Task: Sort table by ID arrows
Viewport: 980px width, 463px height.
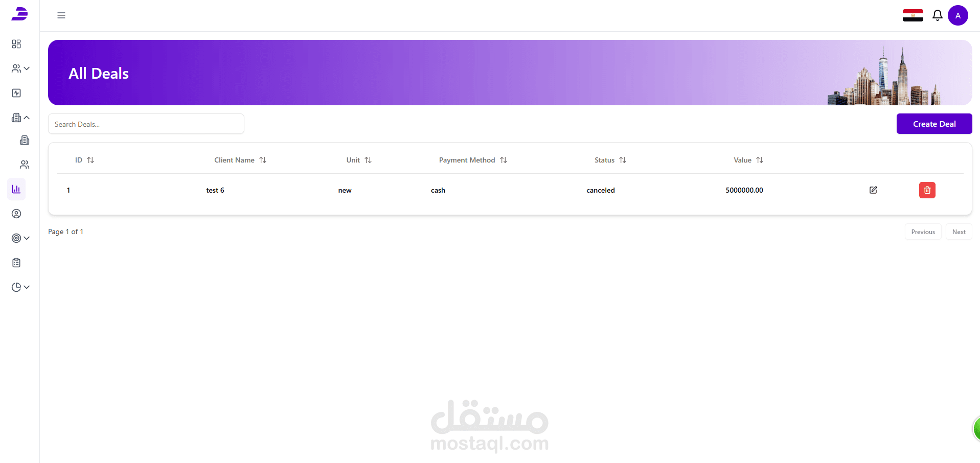Action: pos(90,160)
